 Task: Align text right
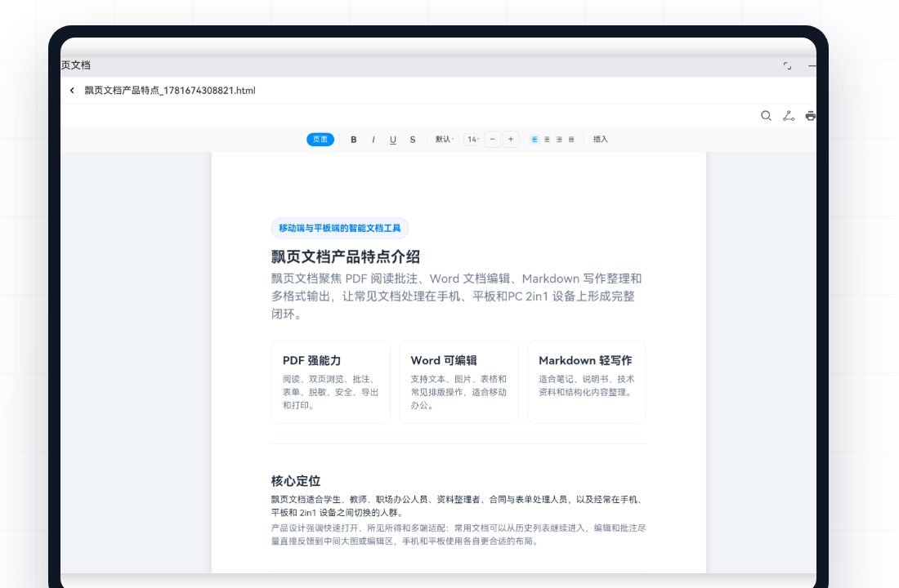click(x=559, y=140)
